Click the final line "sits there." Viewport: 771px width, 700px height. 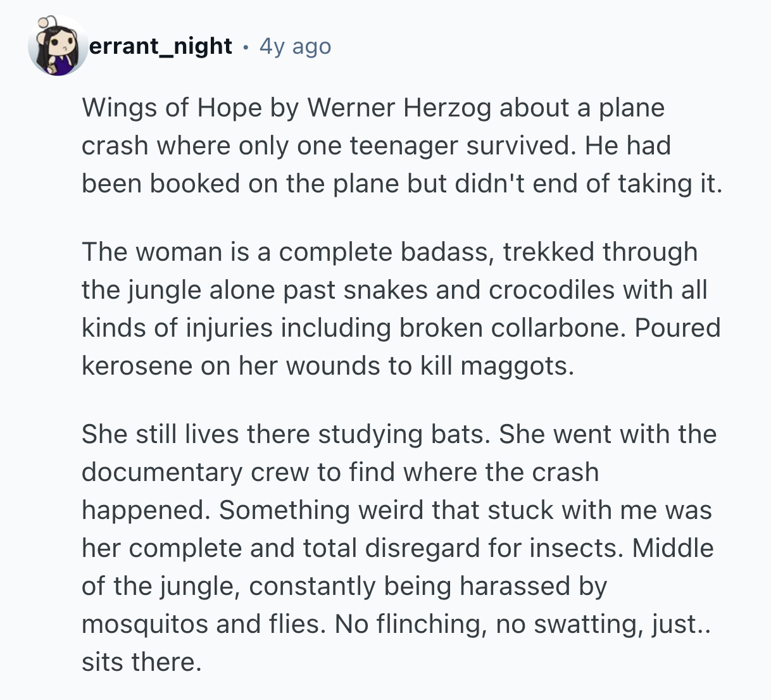point(141,662)
